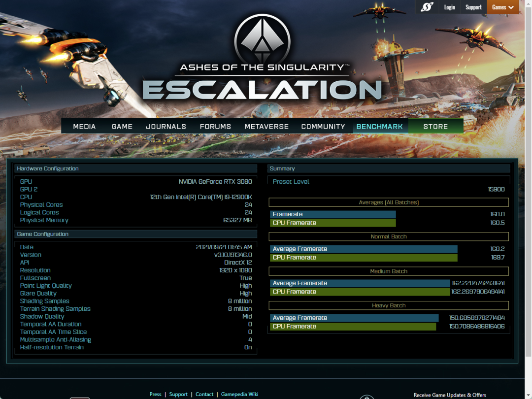The height and width of the screenshot is (399, 532).
Task: Click the ESCALATION title logo
Action: coord(262,90)
